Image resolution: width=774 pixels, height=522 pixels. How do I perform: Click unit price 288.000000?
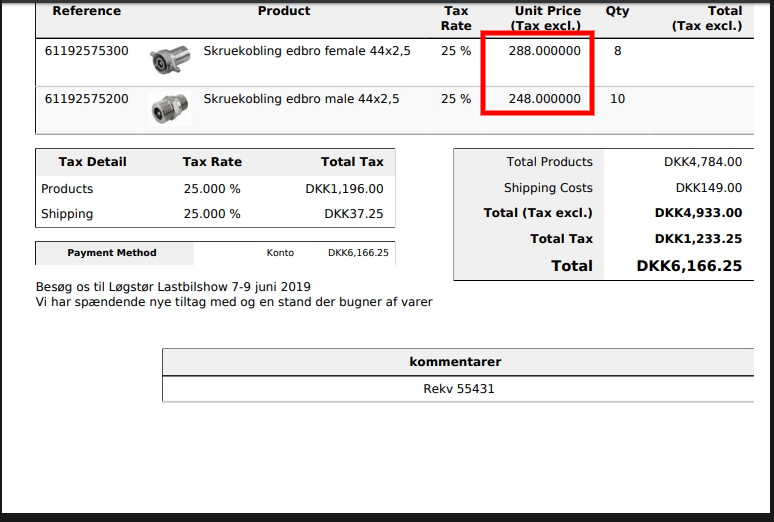(544, 51)
